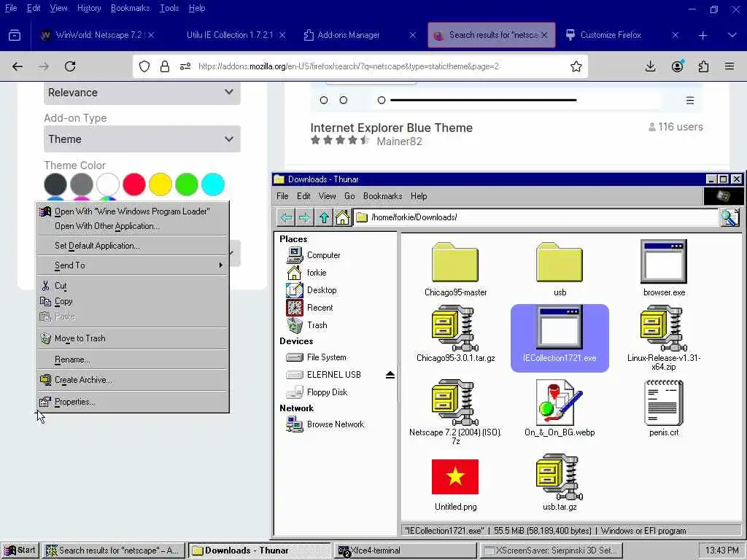Open Firefox downloads panel
This screenshot has width=747, height=560.
tap(650, 66)
